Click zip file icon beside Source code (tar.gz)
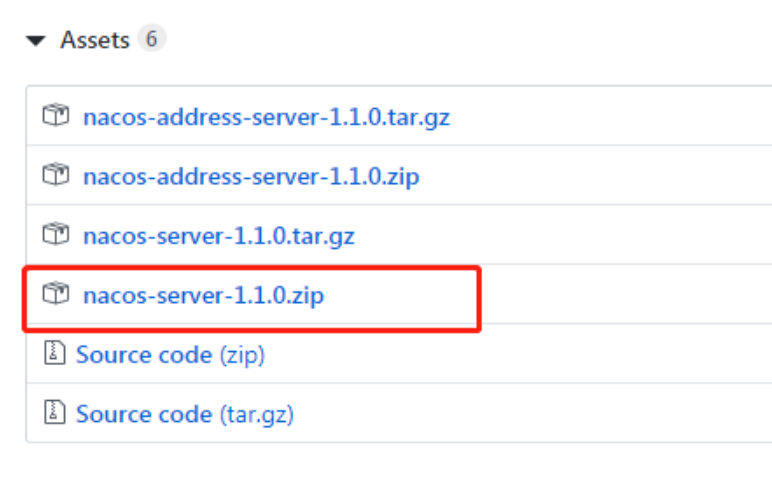The height and width of the screenshot is (489, 772). pos(55,412)
